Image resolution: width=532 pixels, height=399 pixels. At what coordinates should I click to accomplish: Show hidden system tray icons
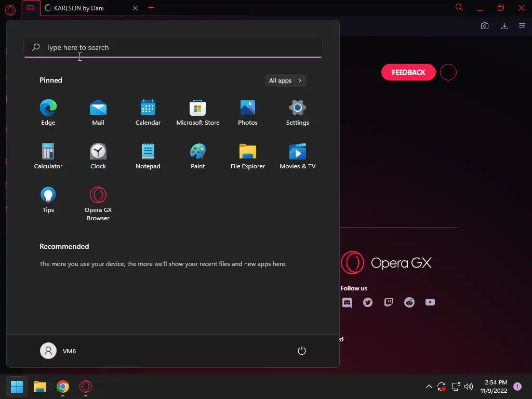coord(429,387)
